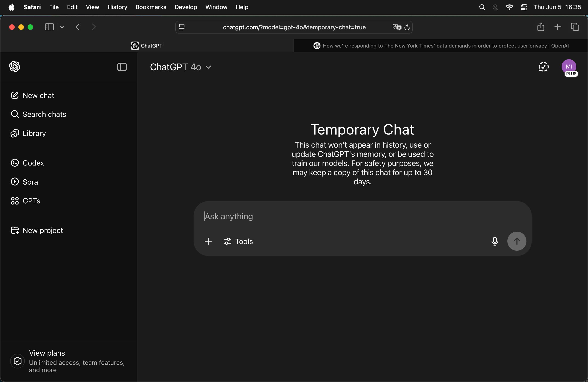Click the date and time display
The width and height of the screenshot is (588, 382).
point(557,7)
